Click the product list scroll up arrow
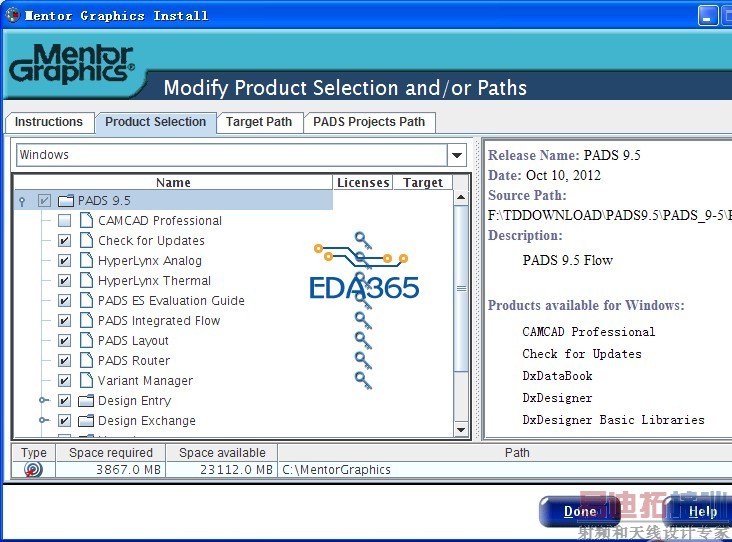This screenshot has height=542, width=732. 461,197
